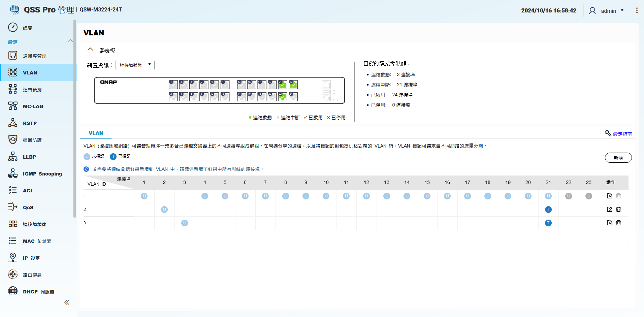
Task: Open the 總覽 overview dashboard icon
Action: point(13,27)
